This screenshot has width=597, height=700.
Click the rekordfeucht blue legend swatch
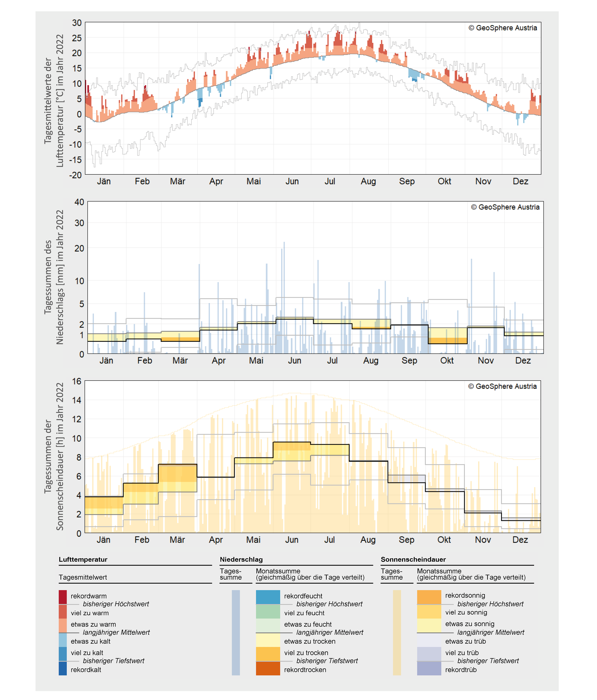tap(268, 597)
